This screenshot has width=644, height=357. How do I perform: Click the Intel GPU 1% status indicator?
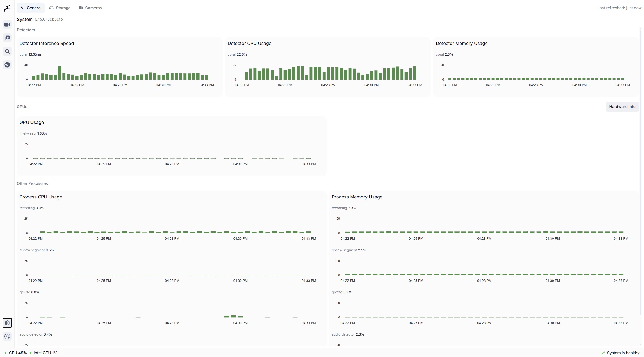(x=43, y=353)
